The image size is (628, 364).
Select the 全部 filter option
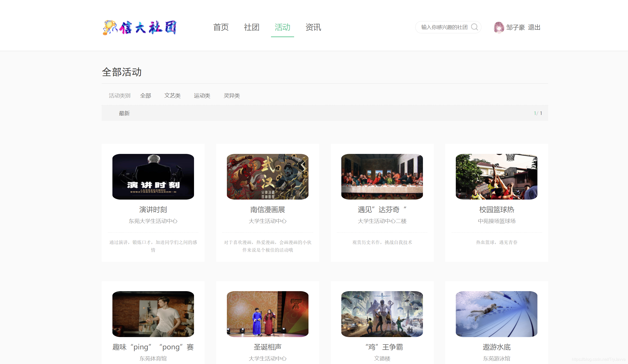(146, 95)
